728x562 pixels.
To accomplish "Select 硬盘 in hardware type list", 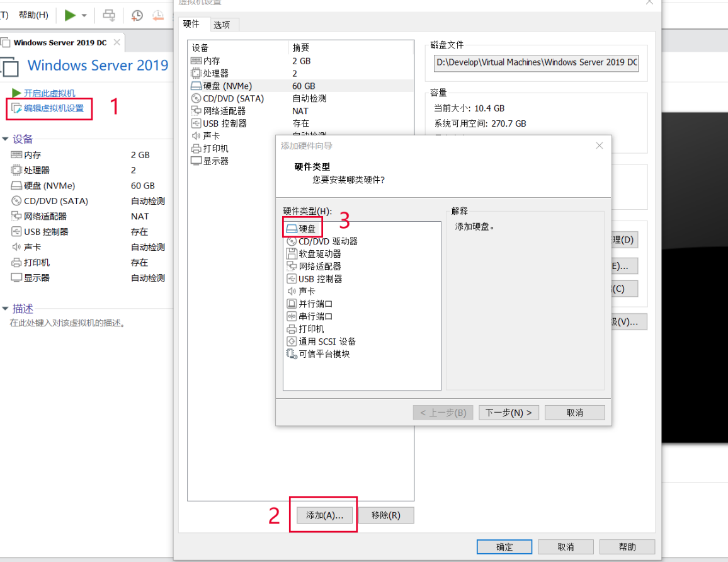I will tap(307, 229).
